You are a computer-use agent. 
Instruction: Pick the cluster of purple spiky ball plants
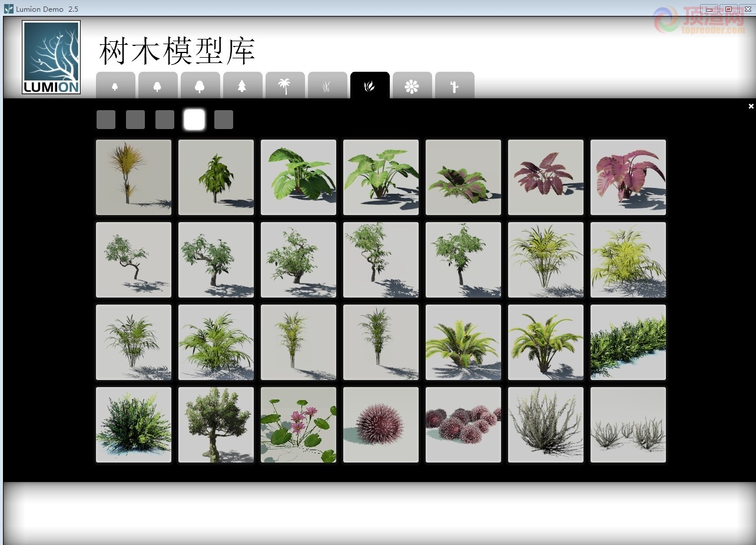[x=463, y=425]
